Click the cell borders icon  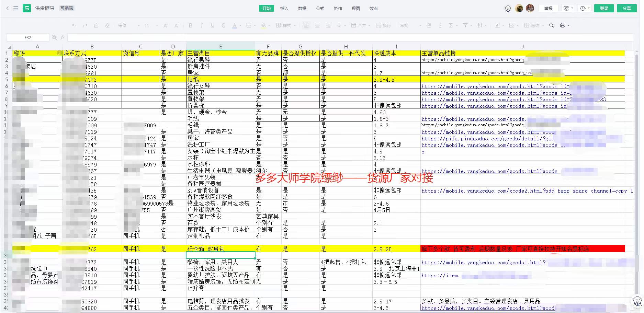[249, 25]
